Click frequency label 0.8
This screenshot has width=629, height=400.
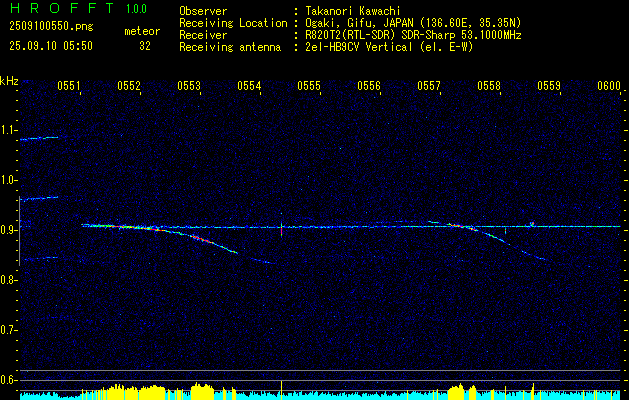pyautogui.click(x=9, y=280)
